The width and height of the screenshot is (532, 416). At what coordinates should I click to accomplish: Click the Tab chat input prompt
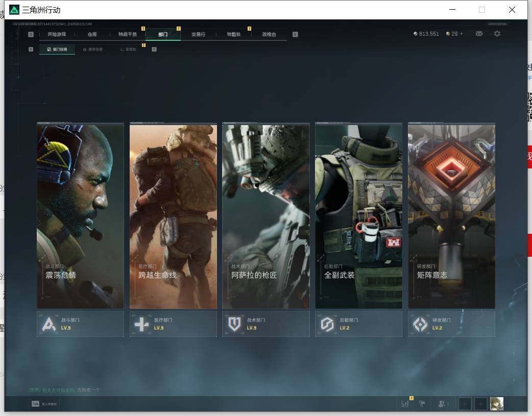tap(44, 404)
